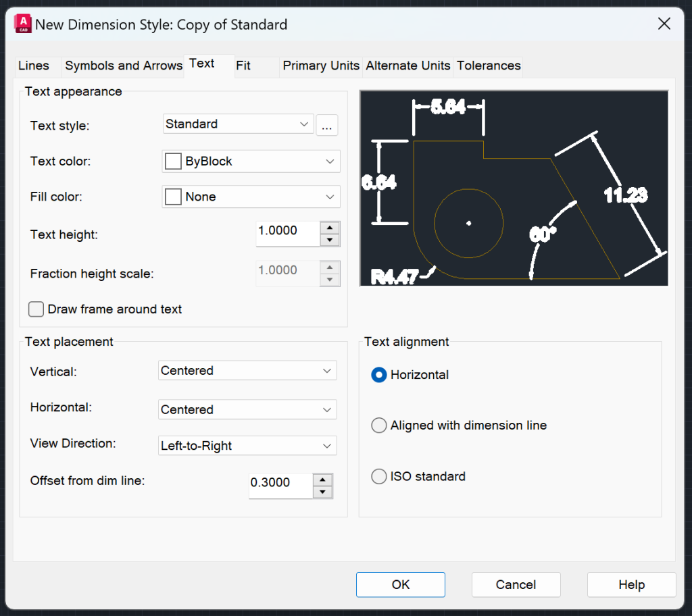Open the Vertical text placement dropdown
Viewport: 692px width, 616px height.
(x=326, y=370)
